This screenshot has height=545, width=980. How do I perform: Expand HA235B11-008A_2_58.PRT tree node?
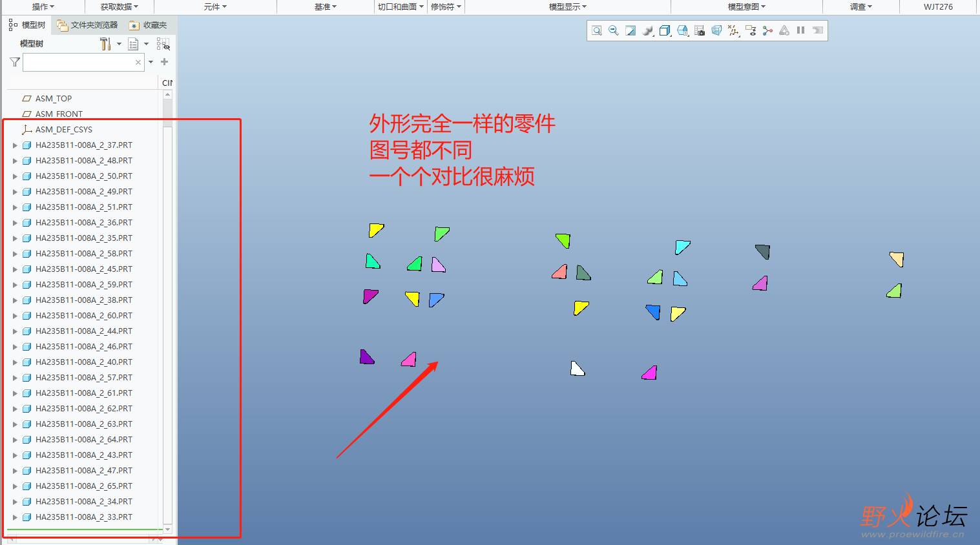coord(15,254)
